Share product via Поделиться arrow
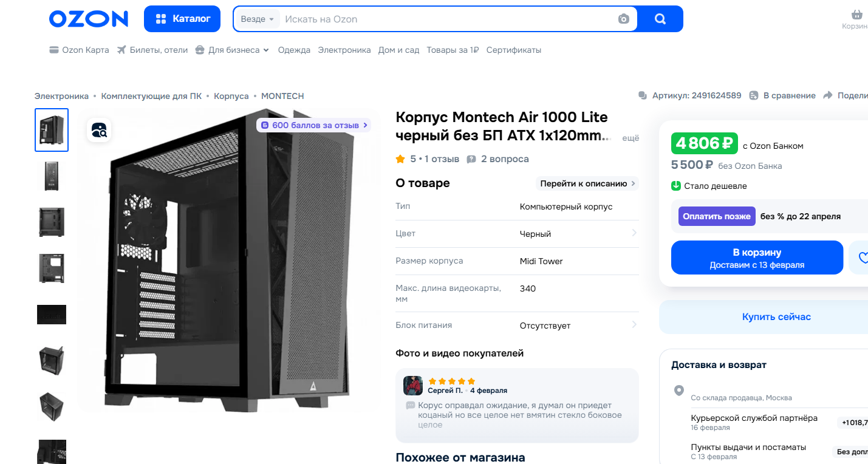 click(846, 96)
